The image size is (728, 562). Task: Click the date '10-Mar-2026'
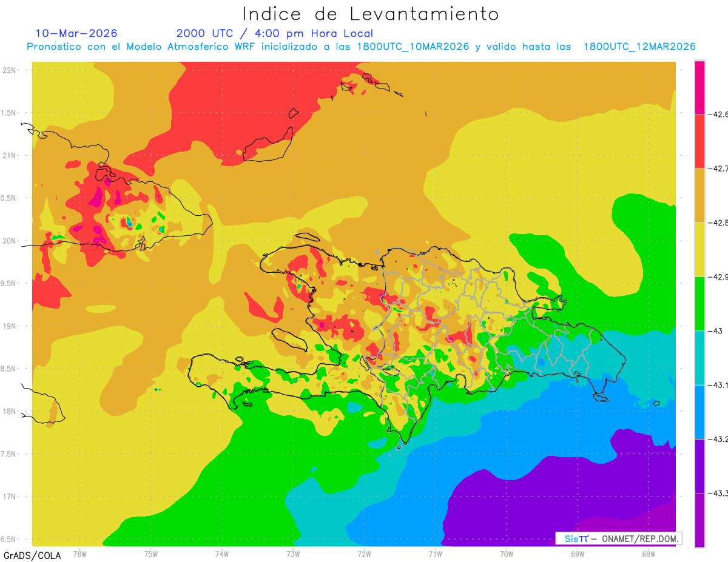76,33
